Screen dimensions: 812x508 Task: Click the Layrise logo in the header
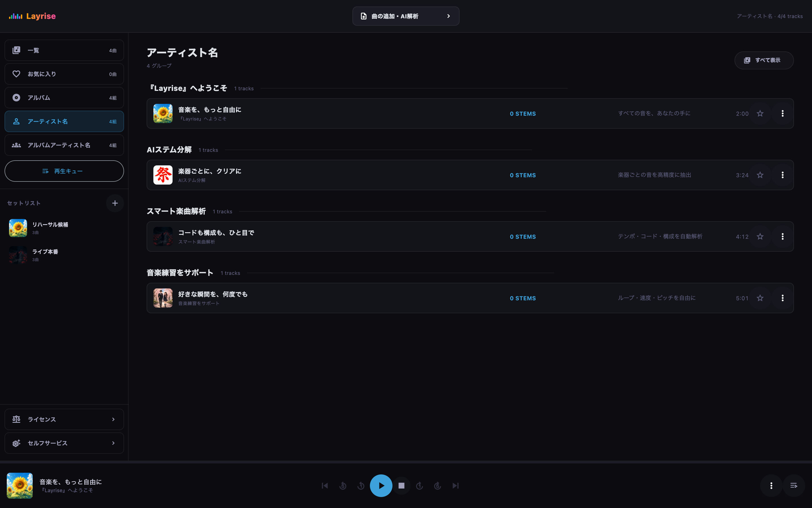[x=32, y=16]
